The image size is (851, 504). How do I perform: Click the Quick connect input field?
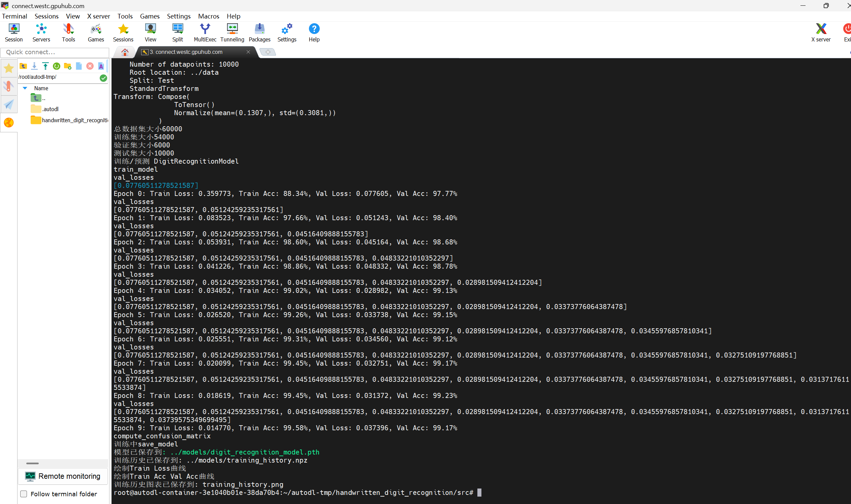[55, 52]
